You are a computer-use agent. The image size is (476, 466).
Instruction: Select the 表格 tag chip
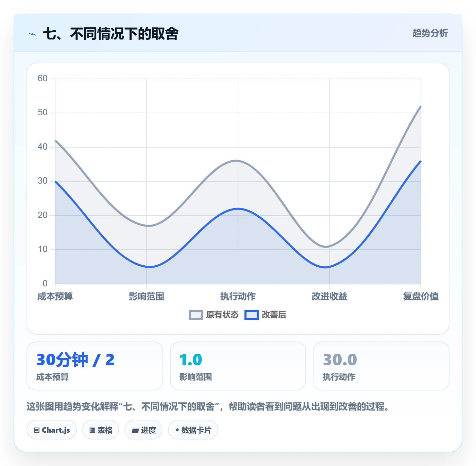tap(101, 430)
